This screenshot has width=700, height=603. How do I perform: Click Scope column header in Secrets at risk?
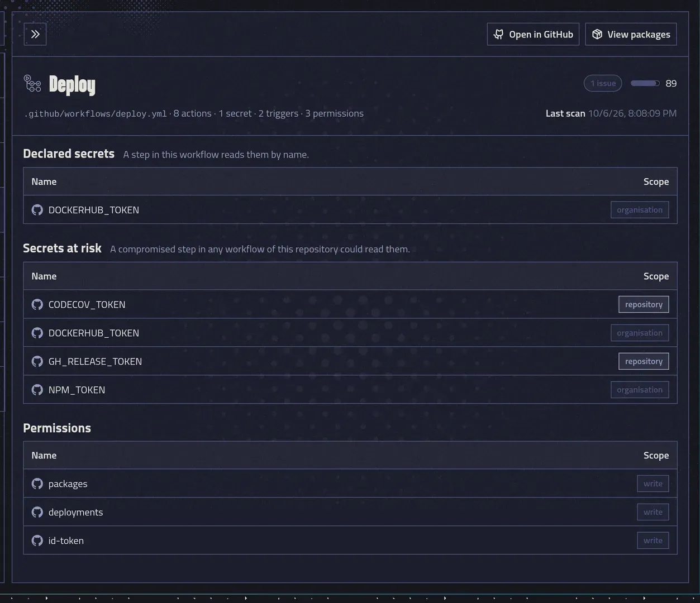tap(656, 276)
